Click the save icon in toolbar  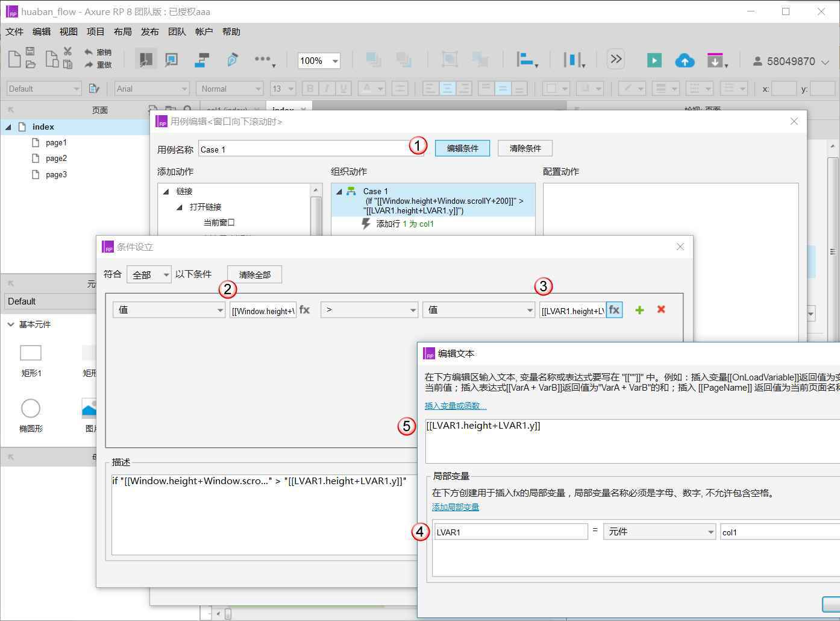[x=30, y=52]
